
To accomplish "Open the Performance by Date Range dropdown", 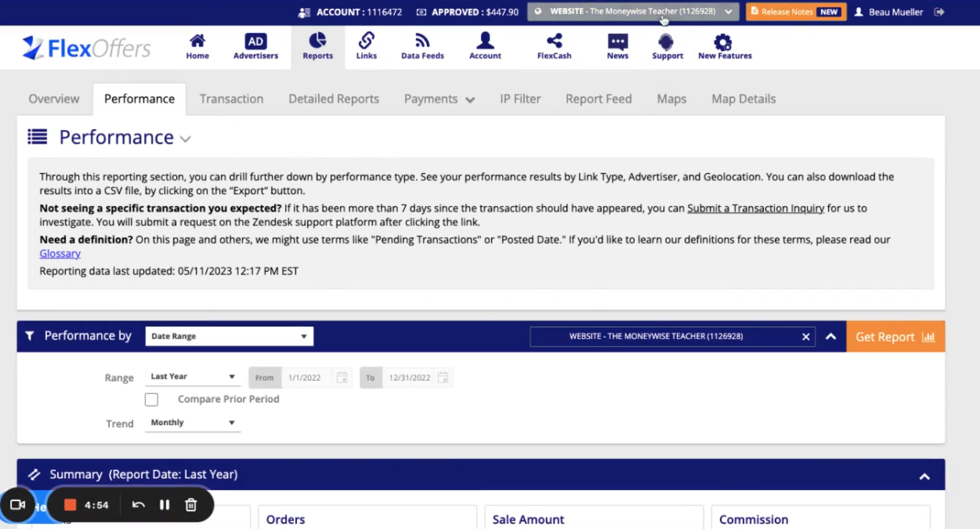I will click(x=229, y=336).
